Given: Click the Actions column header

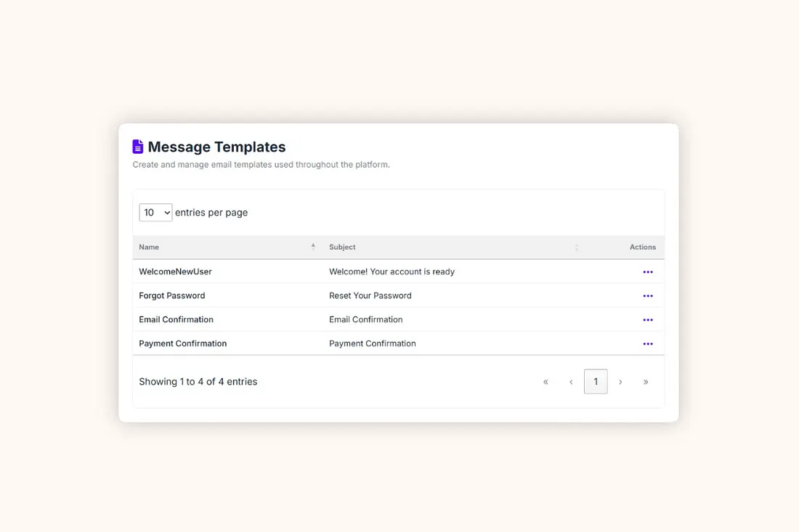Looking at the screenshot, I should (642, 247).
